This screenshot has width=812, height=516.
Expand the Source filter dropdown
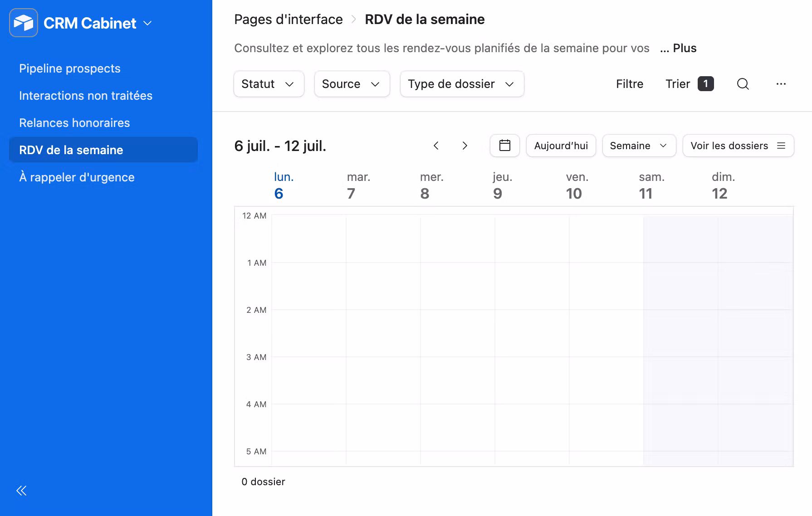pyautogui.click(x=352, y=84)
